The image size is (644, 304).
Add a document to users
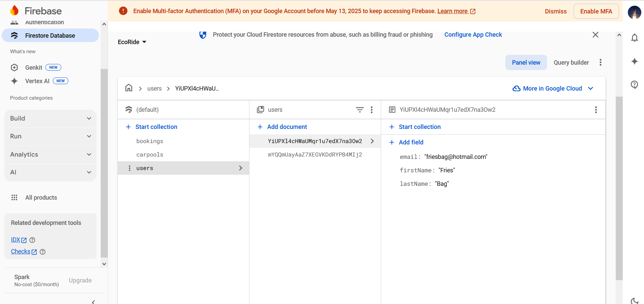tap(282, 127)
